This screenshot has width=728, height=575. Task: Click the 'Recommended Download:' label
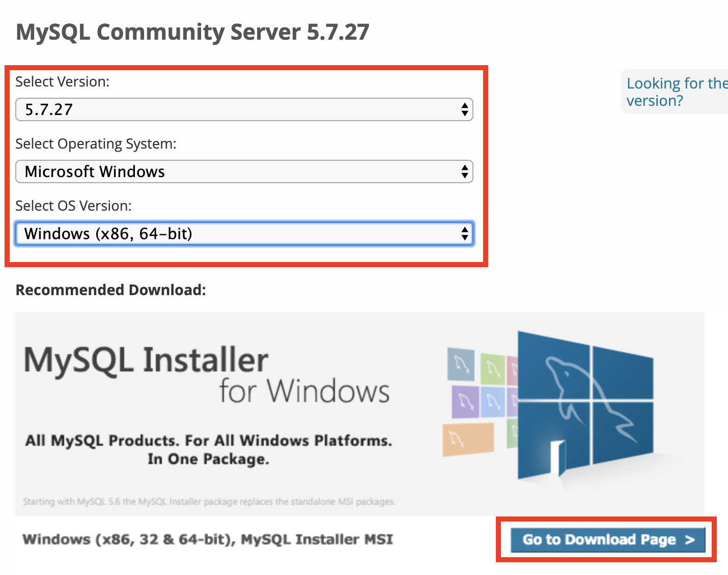tap(111, 290)
